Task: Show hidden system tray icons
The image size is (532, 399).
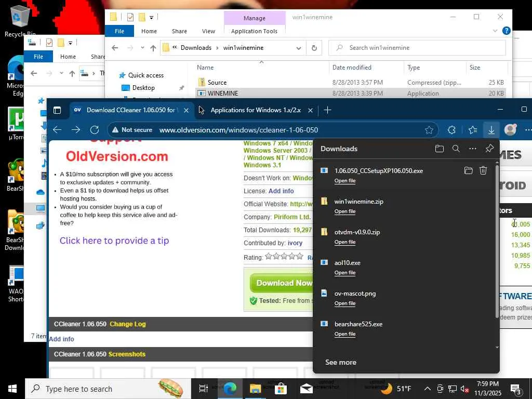Action: pos(428,389)
